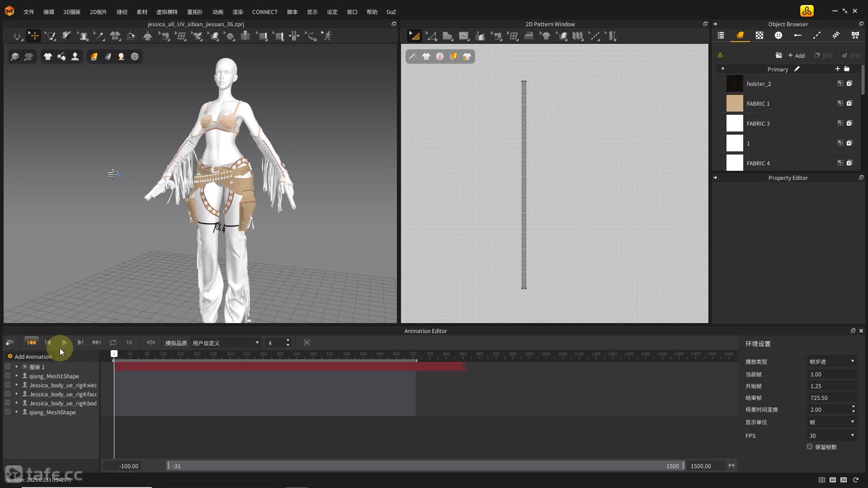Image resolution: width=868 pixels, height=488 pixels.
Task: Expand the qiang_Mesh1Shape tree item
Action: click(17, 376)
